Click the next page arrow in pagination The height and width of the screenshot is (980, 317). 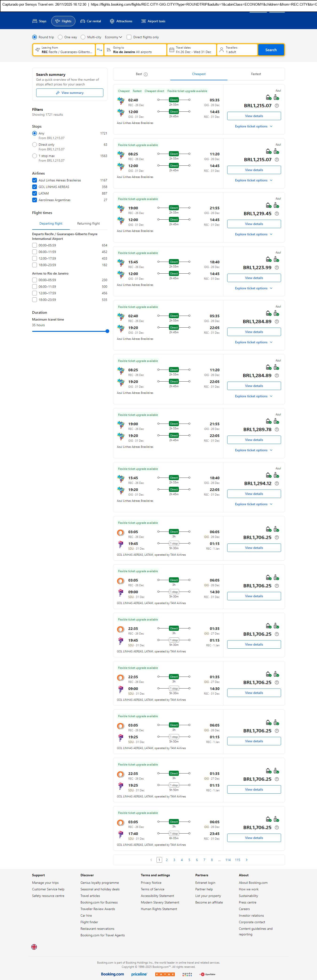(x=247, y=859)
